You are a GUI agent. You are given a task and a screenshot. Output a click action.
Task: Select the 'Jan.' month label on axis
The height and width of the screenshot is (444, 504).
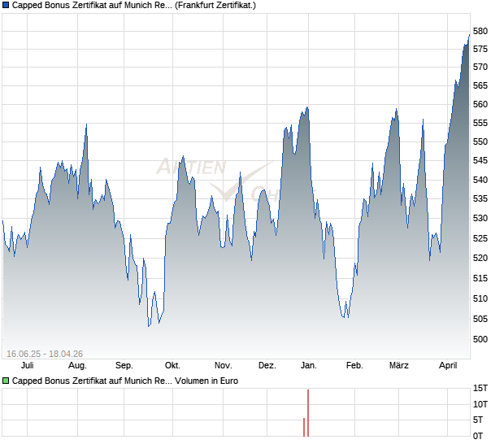pos(309,366)
